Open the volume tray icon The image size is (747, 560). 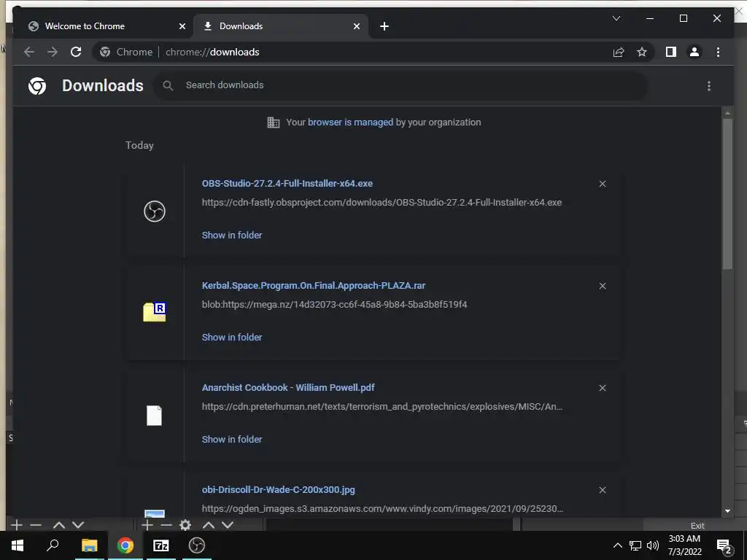coord(653,545)
